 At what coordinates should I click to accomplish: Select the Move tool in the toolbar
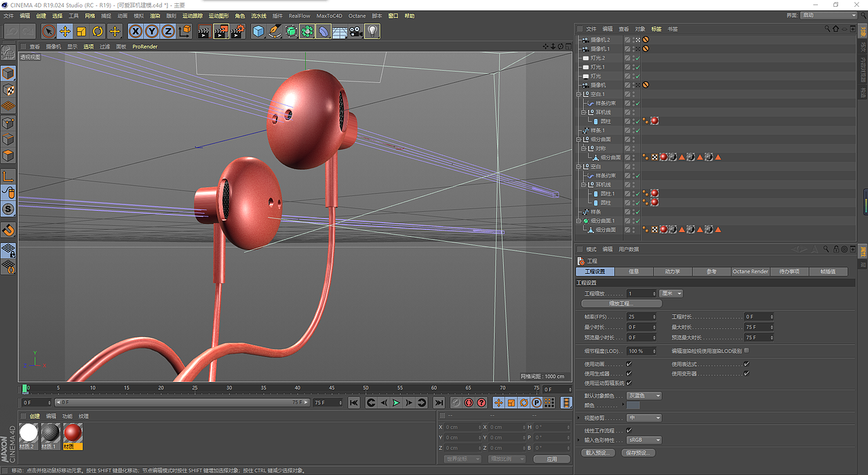(65, 31)
